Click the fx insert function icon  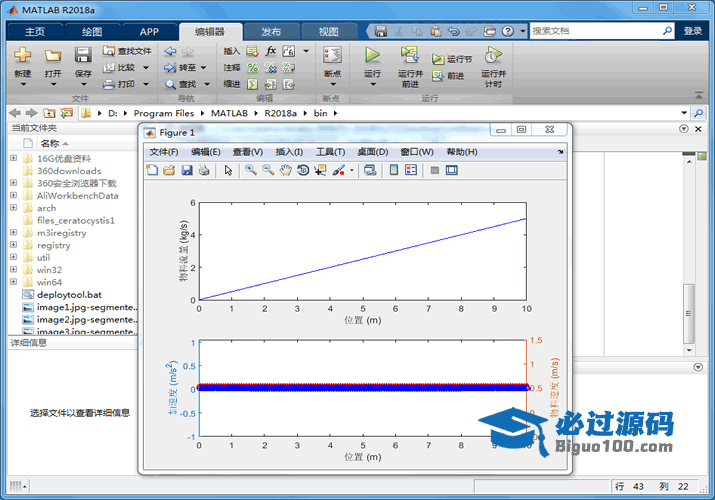tap(271, 51)
